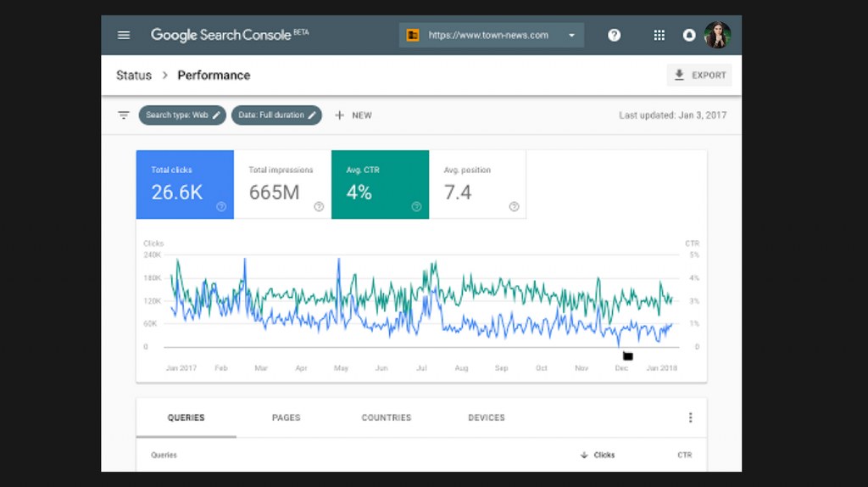Image resolution: width=868 pixels, height=487 pixels.
Task: Click the sort arrow beside Clicks
Action: tap(584, 455)
